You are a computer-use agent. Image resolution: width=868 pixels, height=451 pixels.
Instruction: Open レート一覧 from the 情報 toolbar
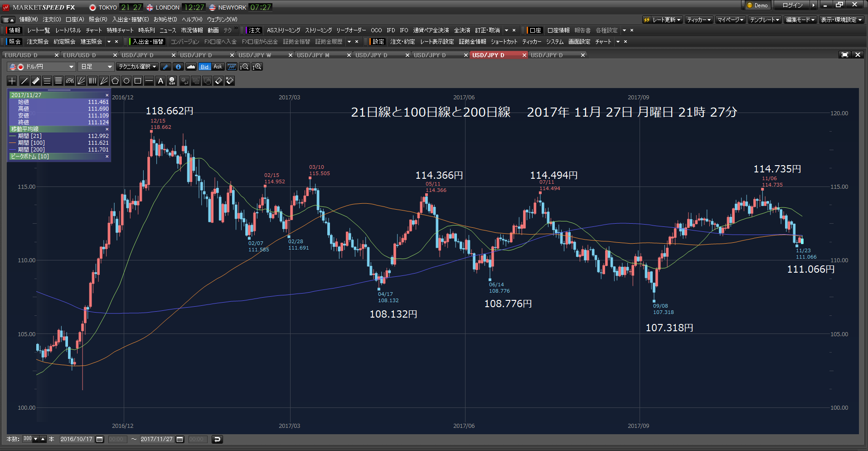39,30
